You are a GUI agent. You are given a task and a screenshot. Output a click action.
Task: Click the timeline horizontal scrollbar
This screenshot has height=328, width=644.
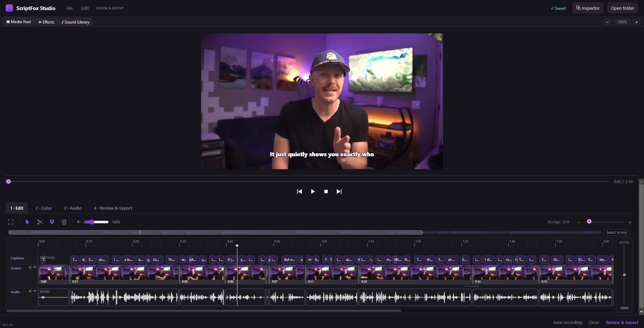click(x=204, y=311)
